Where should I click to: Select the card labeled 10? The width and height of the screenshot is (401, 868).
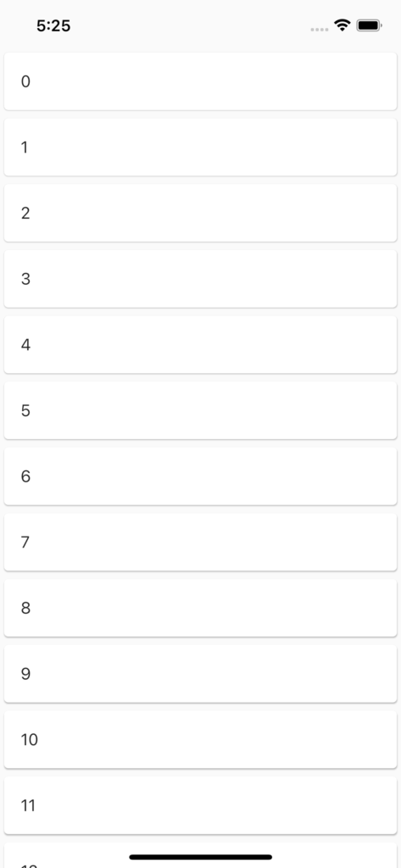coord(200,740)
